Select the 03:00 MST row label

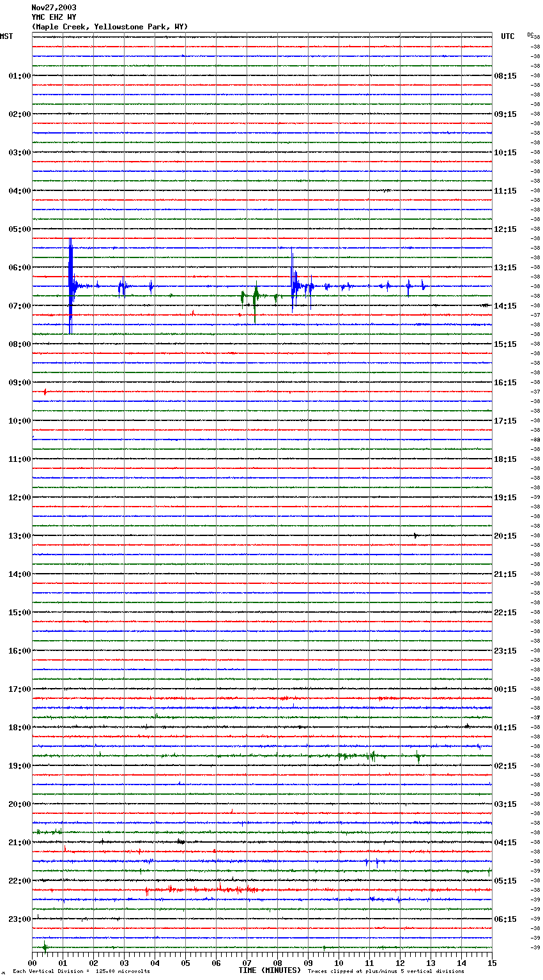20,153
